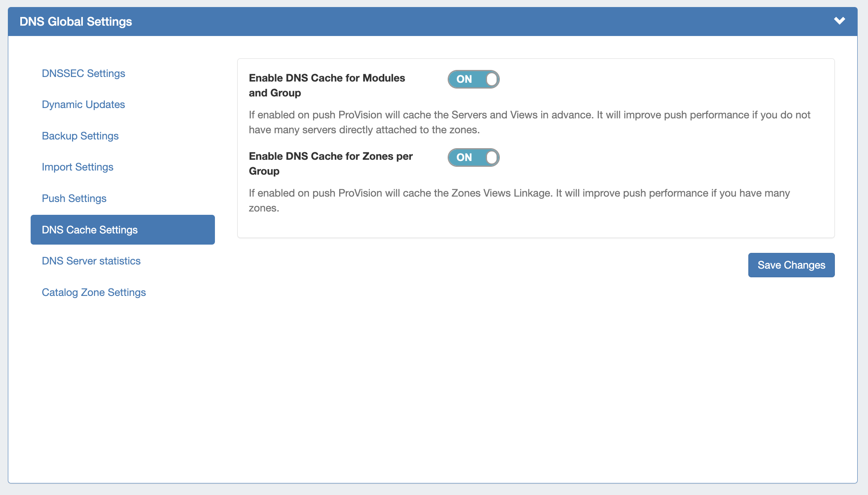Open Catalog Zone Settings
868x495 pixels.
coord(94,292)
